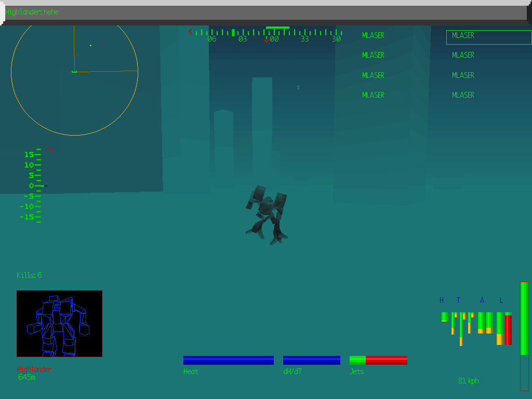Click the Kills: 6 status text
This screenshot has width=532, height=399.
point(29,275)
